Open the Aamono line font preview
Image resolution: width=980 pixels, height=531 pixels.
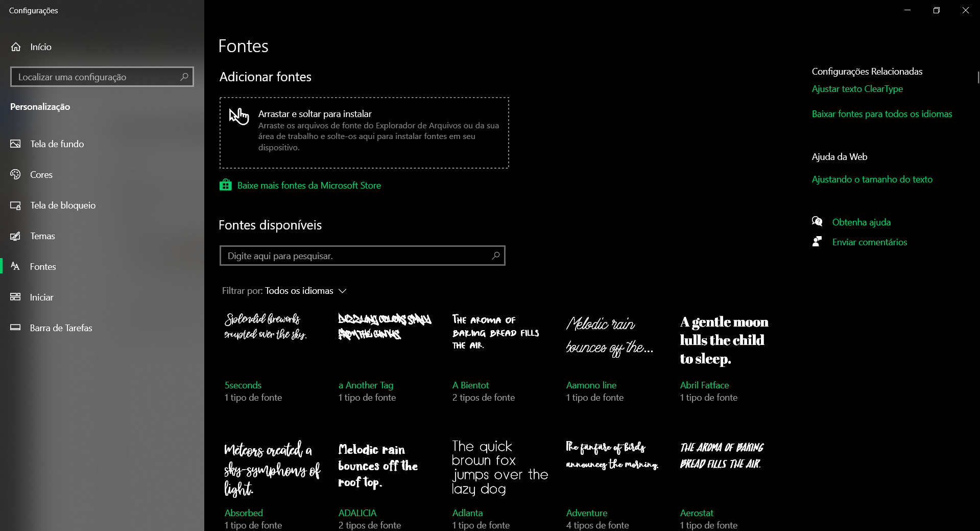pyautogui.click(x=610, y=336)
